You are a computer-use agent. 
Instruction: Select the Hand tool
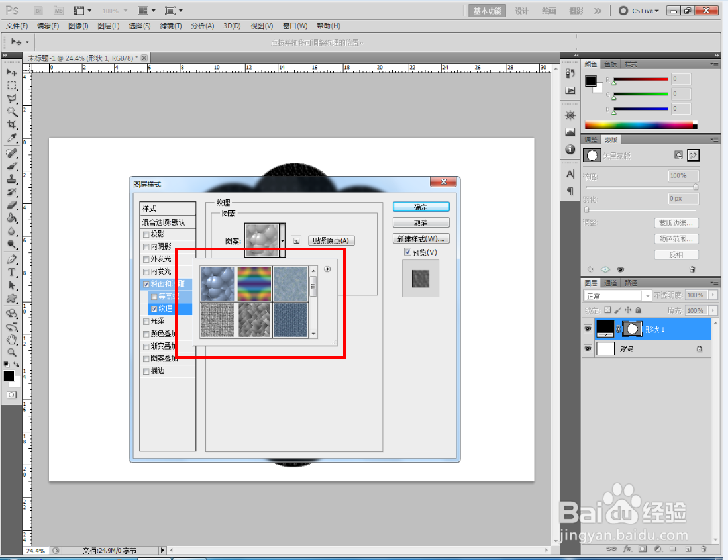tap(12, 340)
